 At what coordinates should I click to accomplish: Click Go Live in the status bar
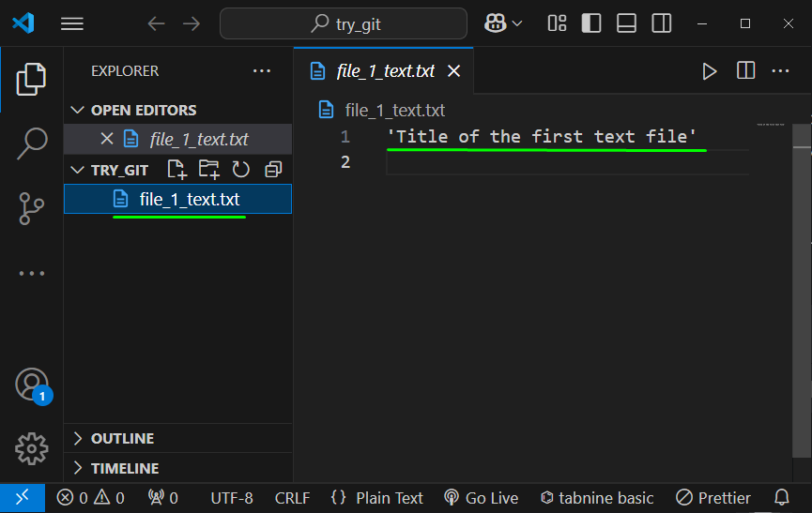481,498
